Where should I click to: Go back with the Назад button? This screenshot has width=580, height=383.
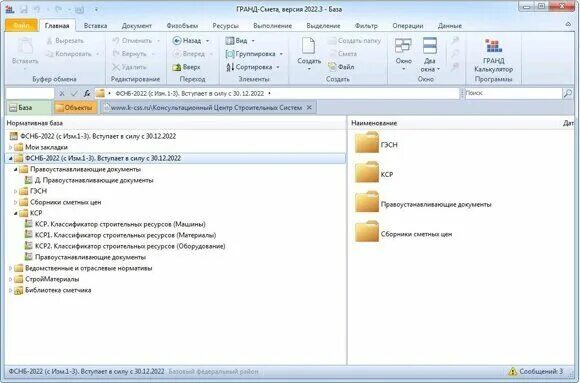[187, 41]
